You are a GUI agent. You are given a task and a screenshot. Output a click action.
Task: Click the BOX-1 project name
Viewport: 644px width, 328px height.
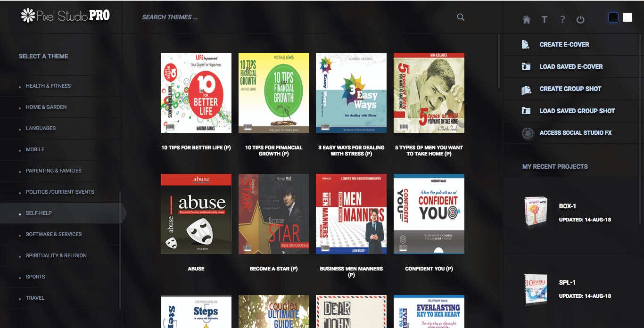tap(568, 206)
